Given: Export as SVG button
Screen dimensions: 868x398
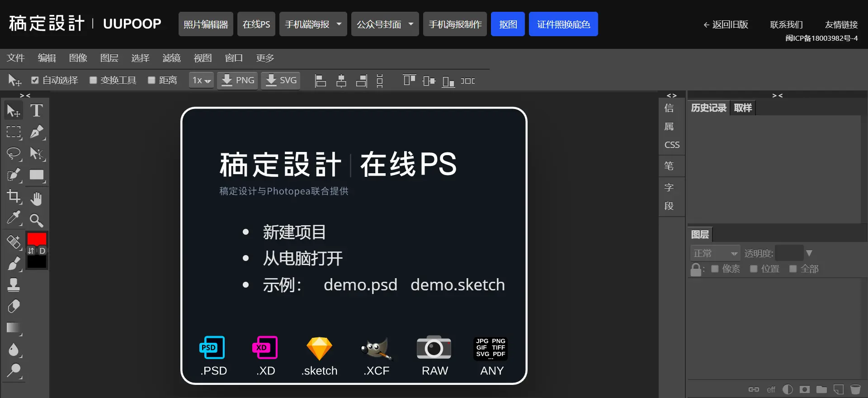Looking at the screenshot, I should [x=281, y=81].
